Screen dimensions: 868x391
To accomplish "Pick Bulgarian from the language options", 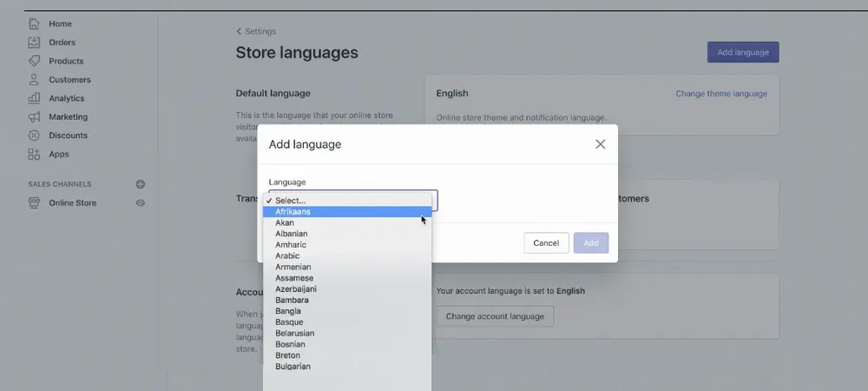I will [x=293, y=367].
